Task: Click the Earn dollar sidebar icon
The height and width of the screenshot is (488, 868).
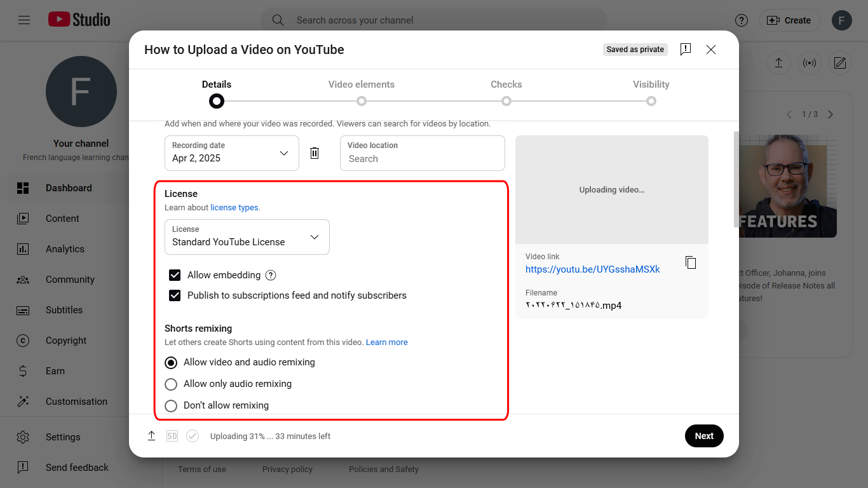Action: (23, 371)
